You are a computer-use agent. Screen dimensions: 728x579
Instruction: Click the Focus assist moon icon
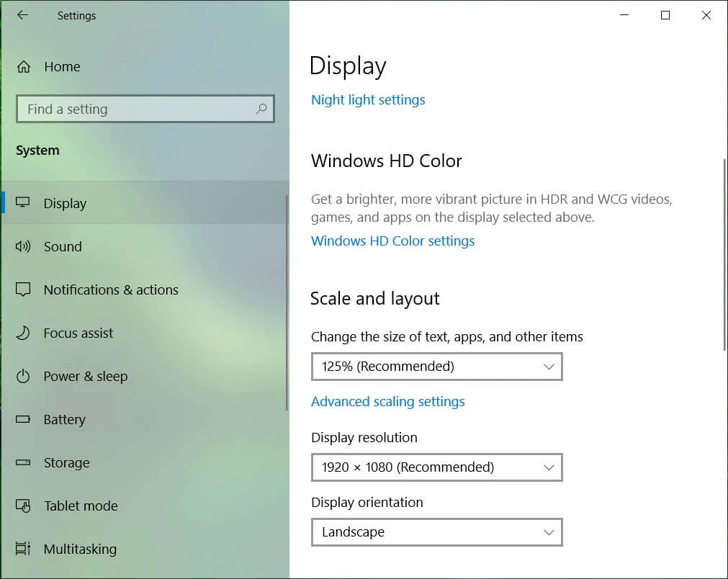[23, 333]
